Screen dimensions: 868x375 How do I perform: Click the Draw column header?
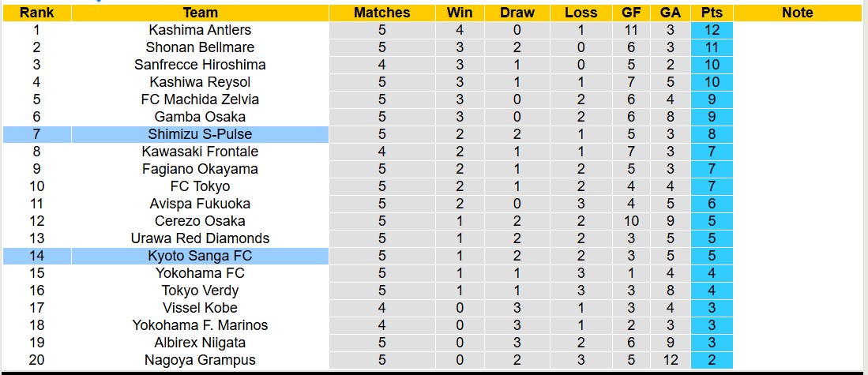(x=517, y=13)
